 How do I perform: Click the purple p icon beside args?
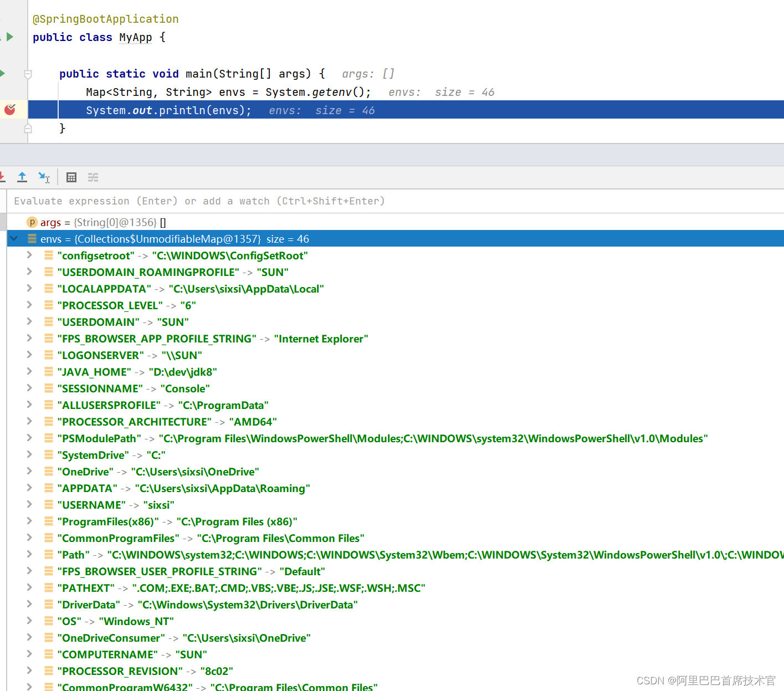tap(32, 222)
